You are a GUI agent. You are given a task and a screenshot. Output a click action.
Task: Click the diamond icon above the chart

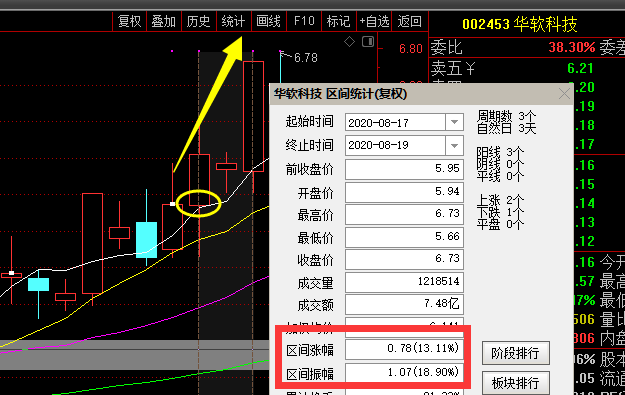(x=350, y=41)
